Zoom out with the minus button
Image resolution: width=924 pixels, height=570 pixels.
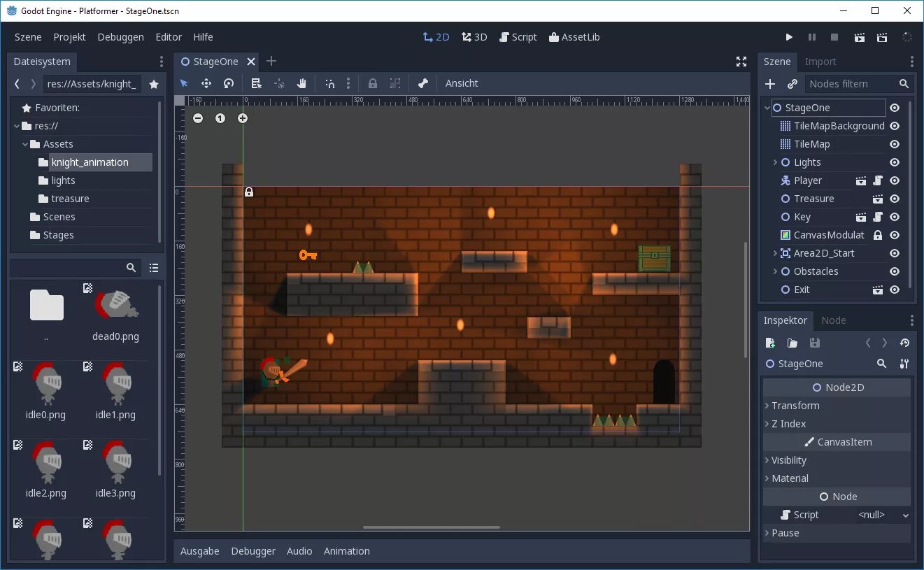tap(198, 118)
